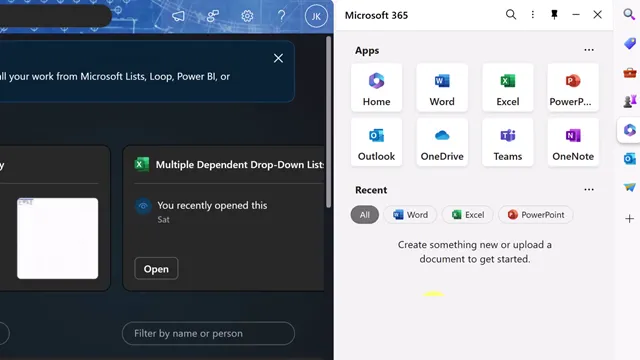
Task: Open the Word app tile
Action: pyautogui.click(x=442, y=88)
